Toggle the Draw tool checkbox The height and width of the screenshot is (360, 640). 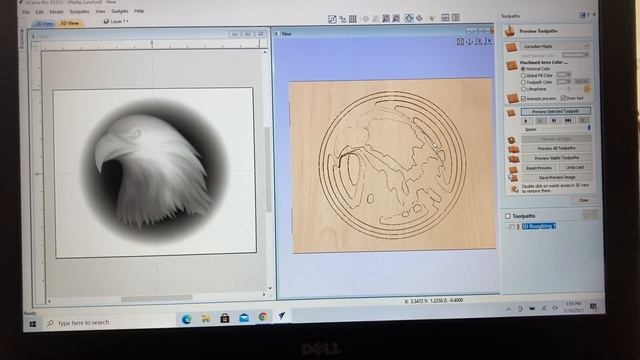(563, 98)
